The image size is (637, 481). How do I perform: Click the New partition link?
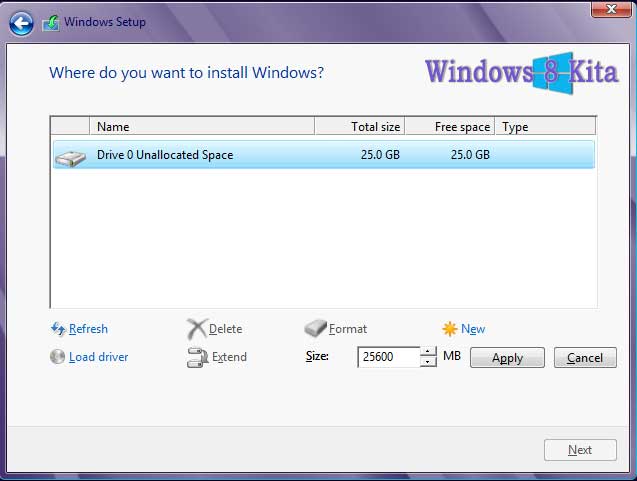coord(473,329)
